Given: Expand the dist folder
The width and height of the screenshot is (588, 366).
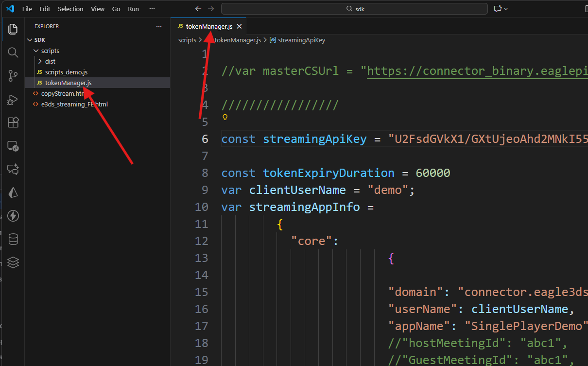Looking at the screenshot, I should tap(40, 61).
